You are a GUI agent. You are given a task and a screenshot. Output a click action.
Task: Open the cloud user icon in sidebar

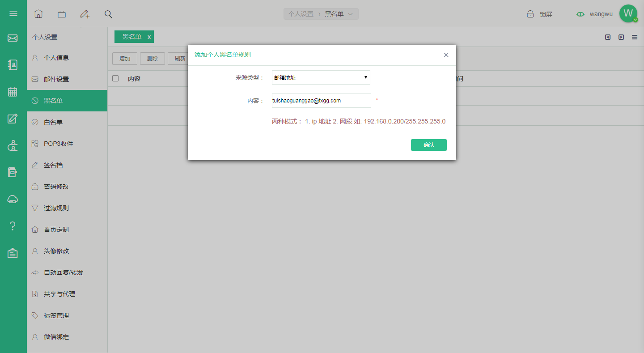tap(13, 145)
